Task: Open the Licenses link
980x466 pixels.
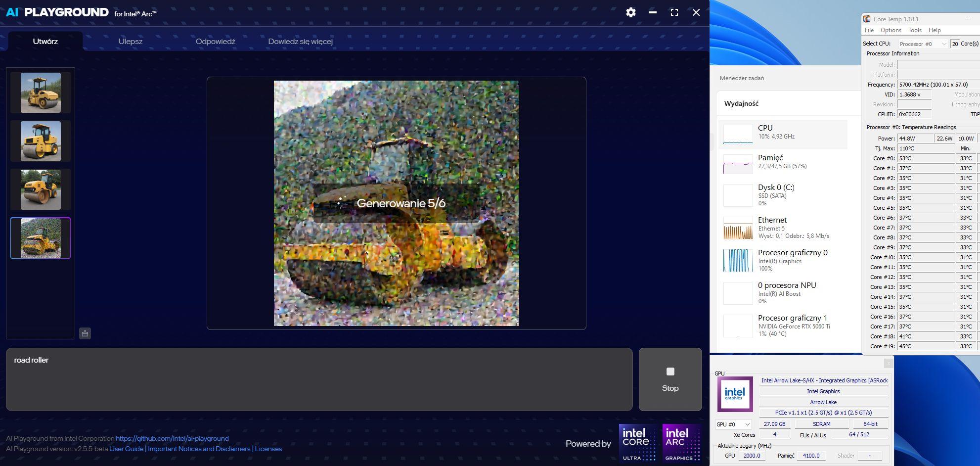Action: coord(268,449)
